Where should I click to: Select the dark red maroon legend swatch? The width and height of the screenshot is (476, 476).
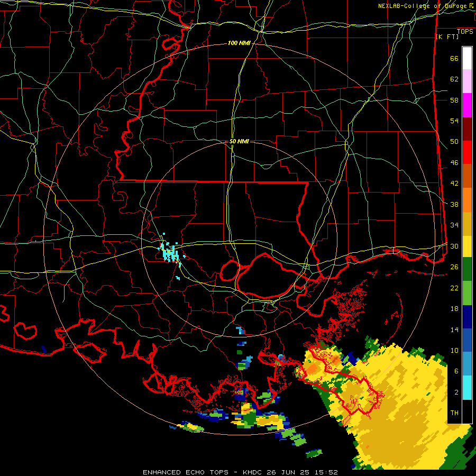click(x=467, y=129)
